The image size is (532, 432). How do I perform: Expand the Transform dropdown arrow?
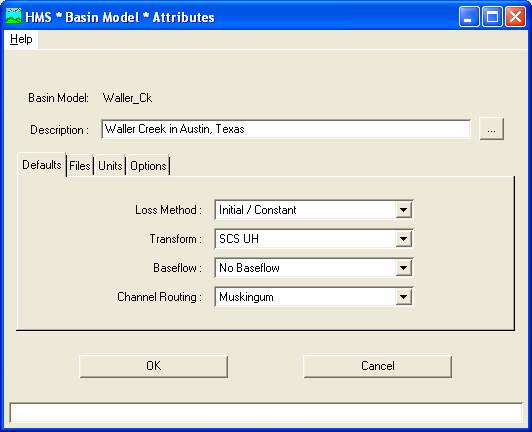pyautogui.click(x=403, y=239)
